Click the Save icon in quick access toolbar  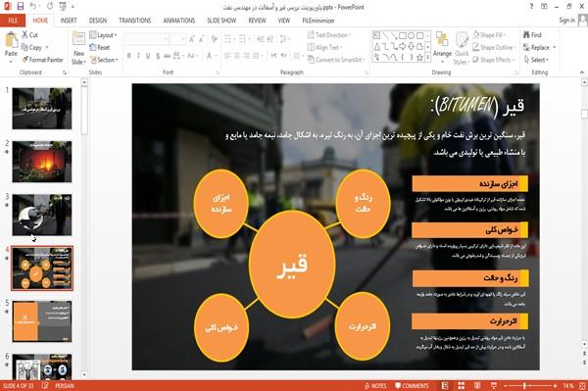click(21, 7)
